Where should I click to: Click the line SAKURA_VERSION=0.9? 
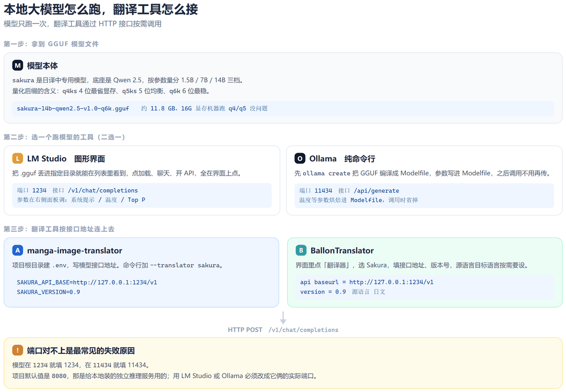[x=48, y=292]
